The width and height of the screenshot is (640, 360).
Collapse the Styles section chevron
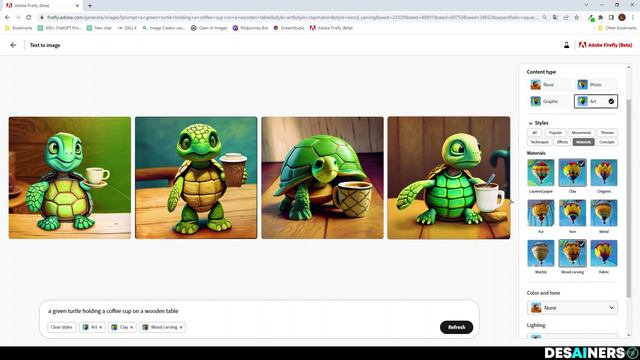coord(530,123)
